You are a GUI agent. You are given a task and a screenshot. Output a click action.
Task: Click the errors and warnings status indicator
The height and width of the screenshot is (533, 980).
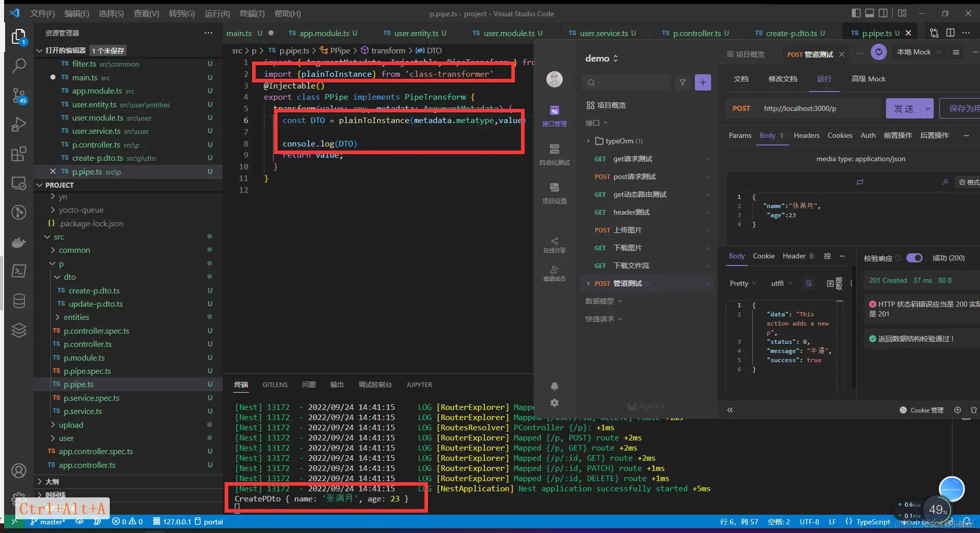click(x=127, y=522)
